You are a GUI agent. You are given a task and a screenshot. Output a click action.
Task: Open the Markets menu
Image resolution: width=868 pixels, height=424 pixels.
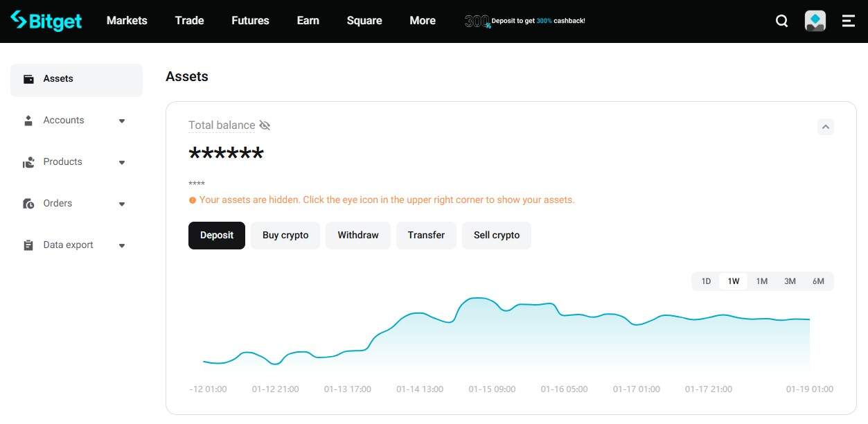point(127,21)
